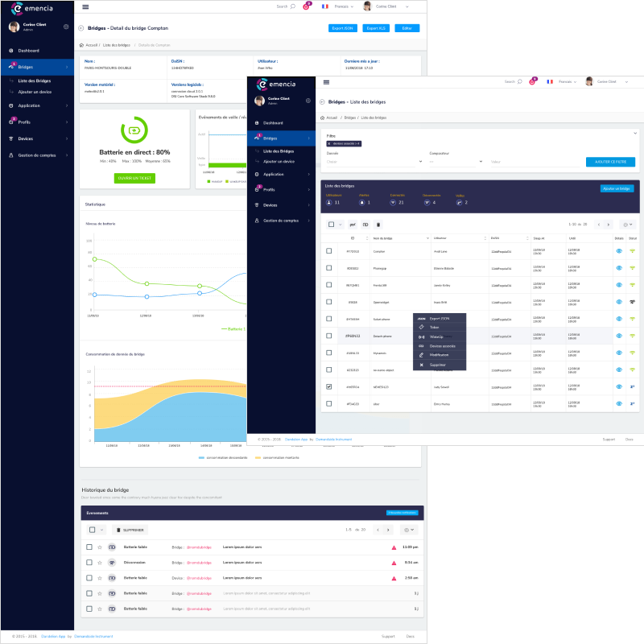
Task: Uncheck the checked bridge row checkbox
Action: (x=328, y=386)
